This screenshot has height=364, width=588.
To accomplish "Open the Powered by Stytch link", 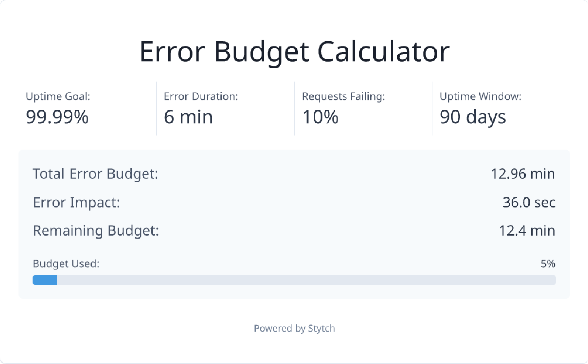I will tap(294, 328).
